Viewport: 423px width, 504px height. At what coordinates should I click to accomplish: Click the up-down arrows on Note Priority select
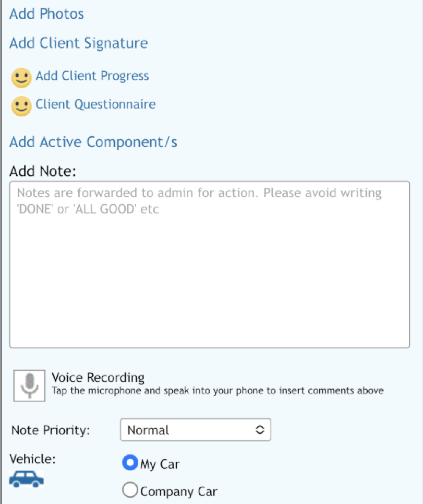[x=260, y=430]
